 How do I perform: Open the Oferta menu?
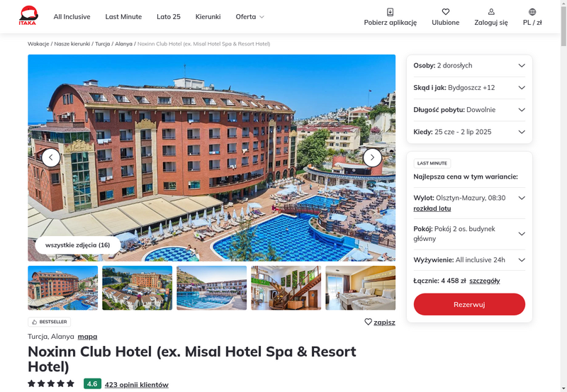tap(250, 16)
